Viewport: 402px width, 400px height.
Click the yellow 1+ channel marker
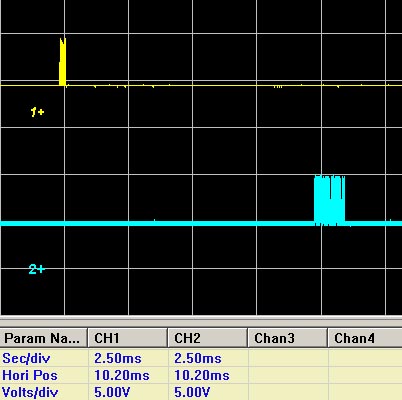tap(37, 112)
